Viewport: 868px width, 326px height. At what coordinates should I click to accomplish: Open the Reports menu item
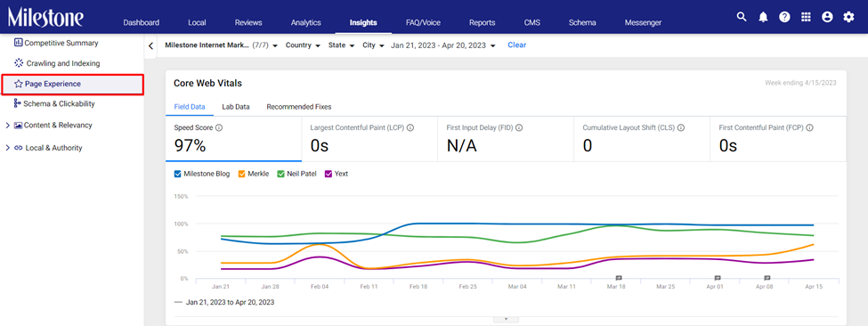coord(483,22)
